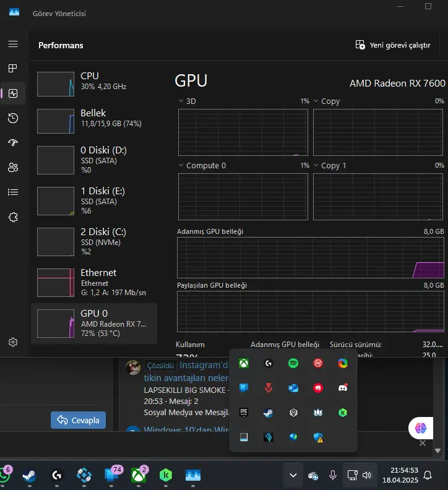Open Discord tray icon
The width and height of the screenshot is (448, 490).
point(343,388)
